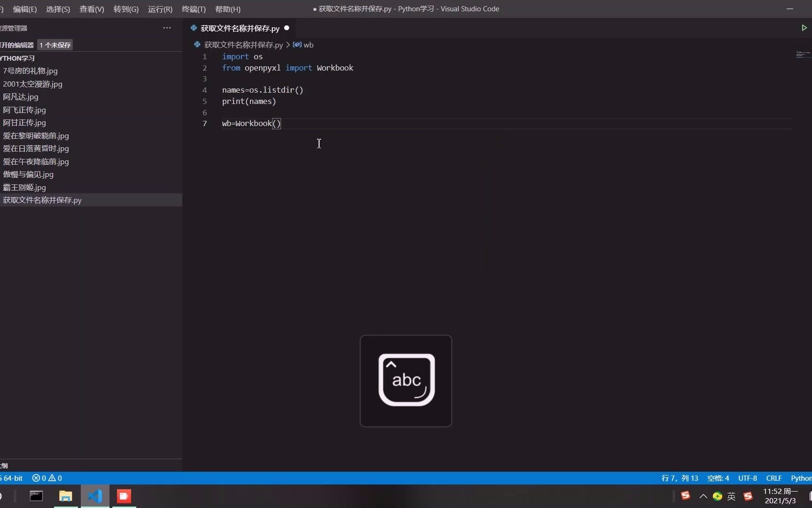The image size is (812, 508).
Task: Click the 1 unsaved (1 个未保存) badge
Action: click(x=55, y=45)
